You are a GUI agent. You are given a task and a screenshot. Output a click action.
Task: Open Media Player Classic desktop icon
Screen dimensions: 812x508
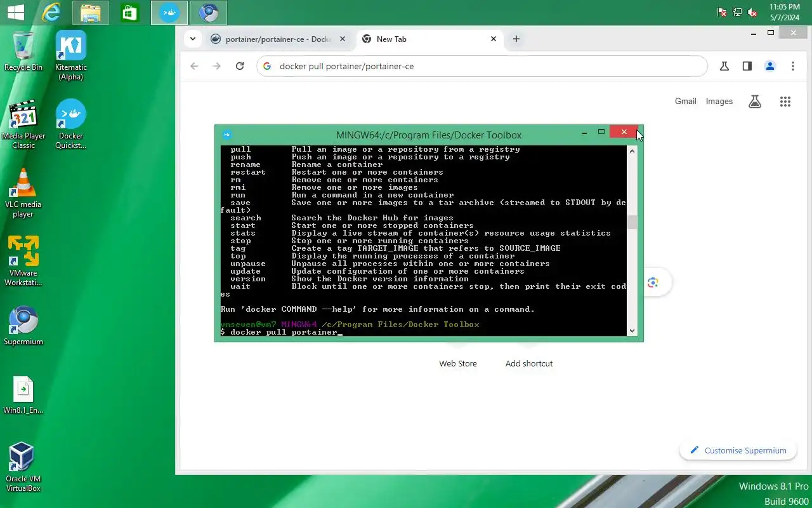pyautogui.click(x=23, y=124)
